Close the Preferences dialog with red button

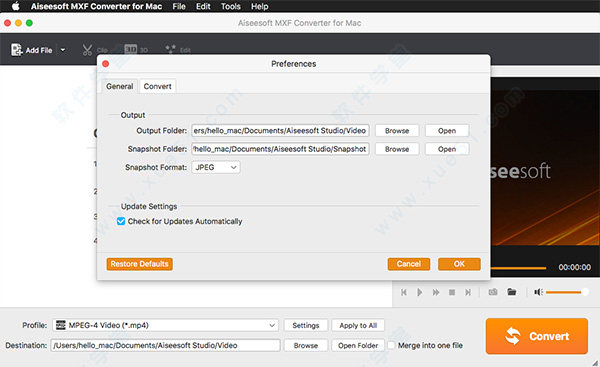106,64
